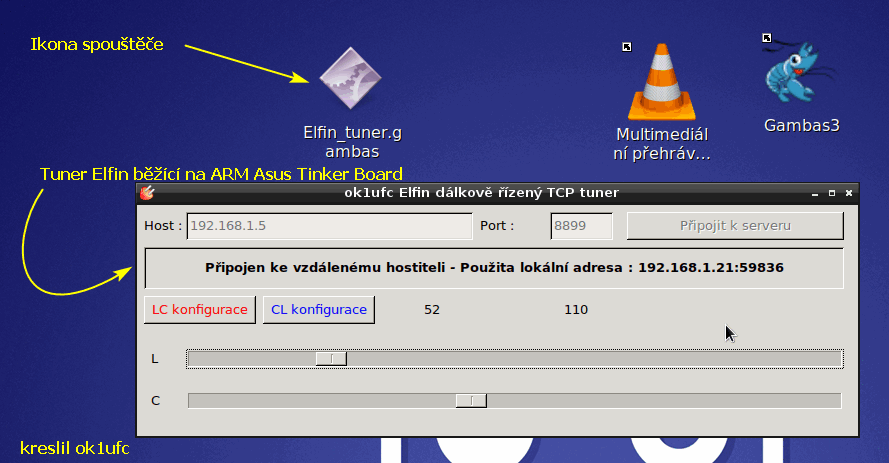Minimize the Elfin TCP tuner window
889x463 pixels.
point(814,192)
